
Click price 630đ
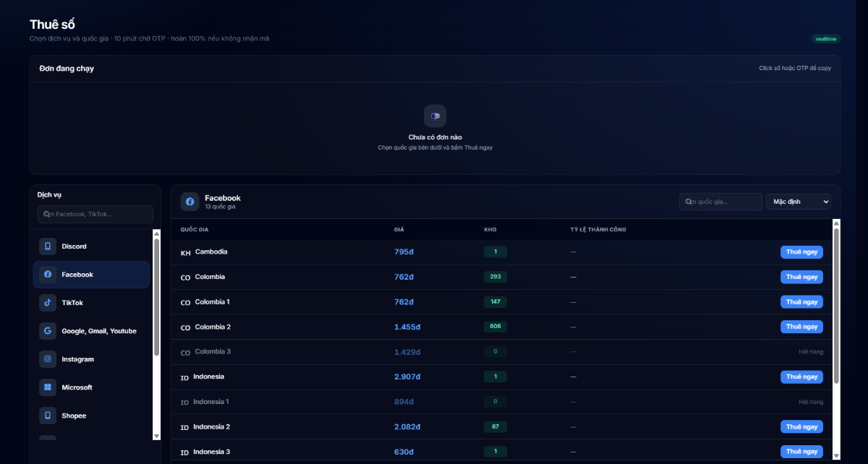tap(404, 452)
